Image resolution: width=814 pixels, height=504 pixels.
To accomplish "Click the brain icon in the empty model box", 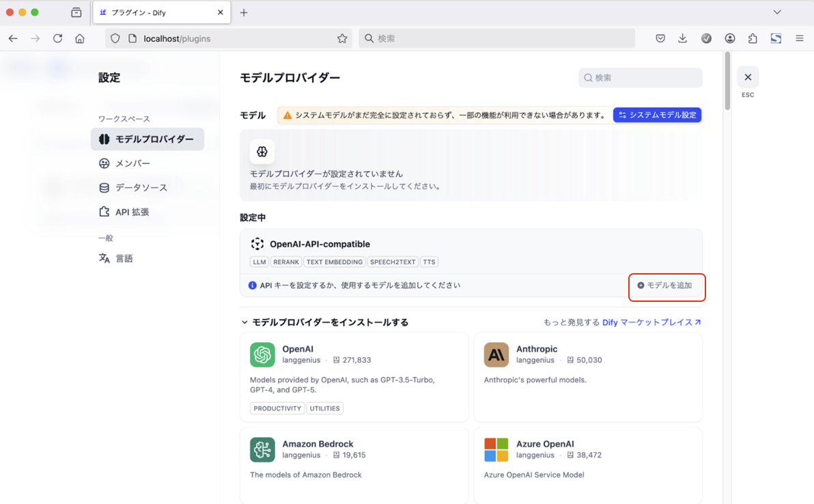I will tap(262, 152).
